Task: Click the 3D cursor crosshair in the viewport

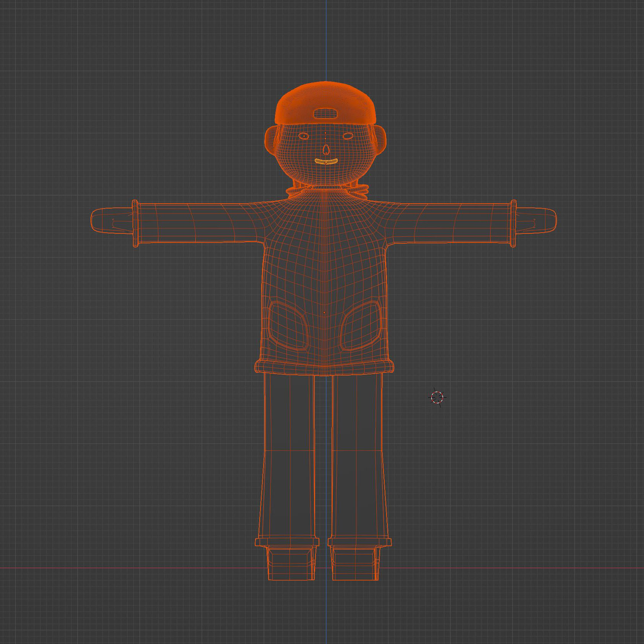Action: [x=437, y=397]
